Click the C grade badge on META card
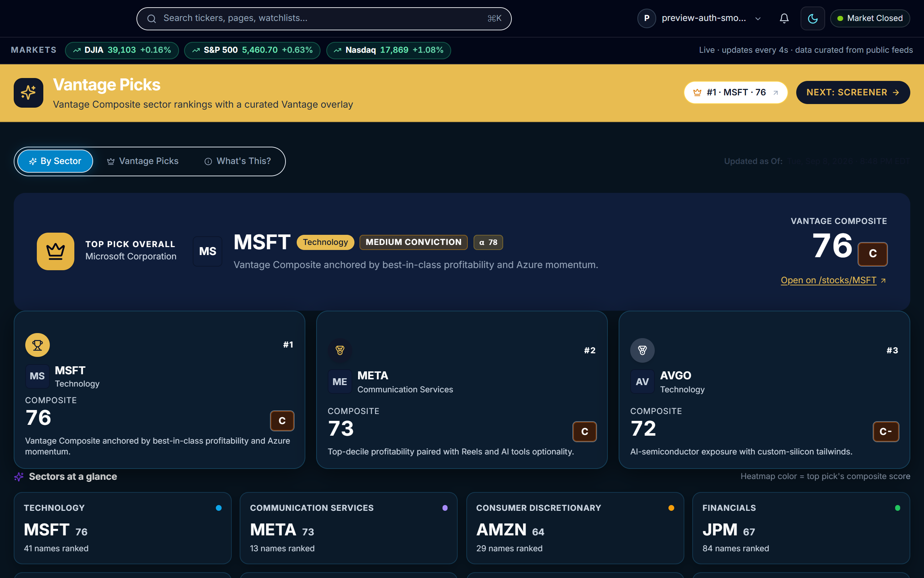This screenshot has height=578, width=924. click(x=585, y=432)
